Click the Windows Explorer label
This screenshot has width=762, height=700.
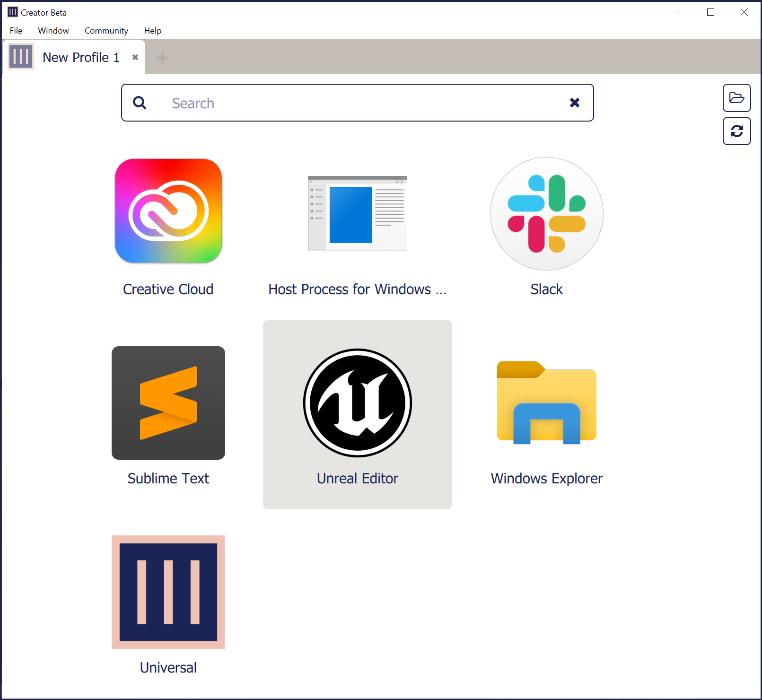click(x=547, y=478)
